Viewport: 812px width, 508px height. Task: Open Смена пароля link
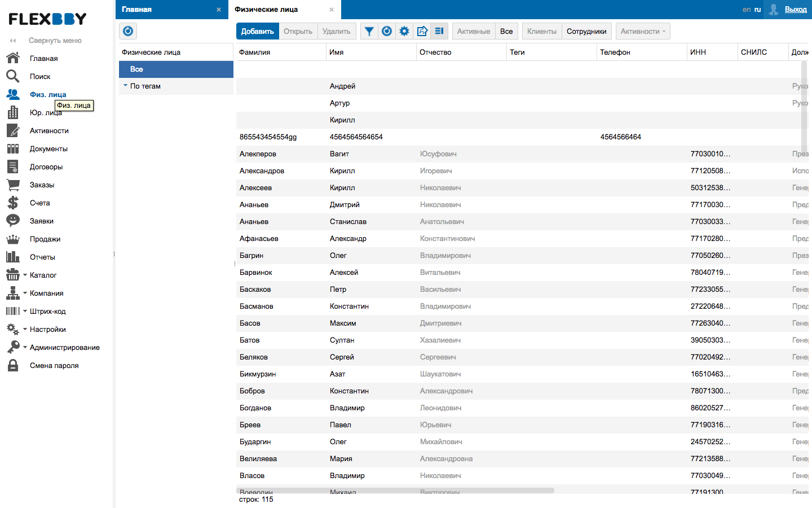[54, 365]
